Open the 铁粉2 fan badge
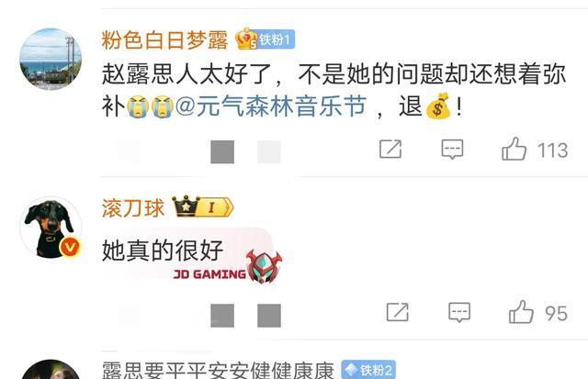 point(368,370)
